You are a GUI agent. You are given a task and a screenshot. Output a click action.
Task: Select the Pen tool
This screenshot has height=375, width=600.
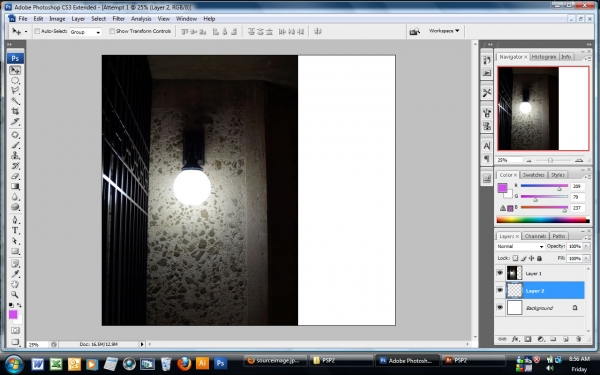[15, 220]
